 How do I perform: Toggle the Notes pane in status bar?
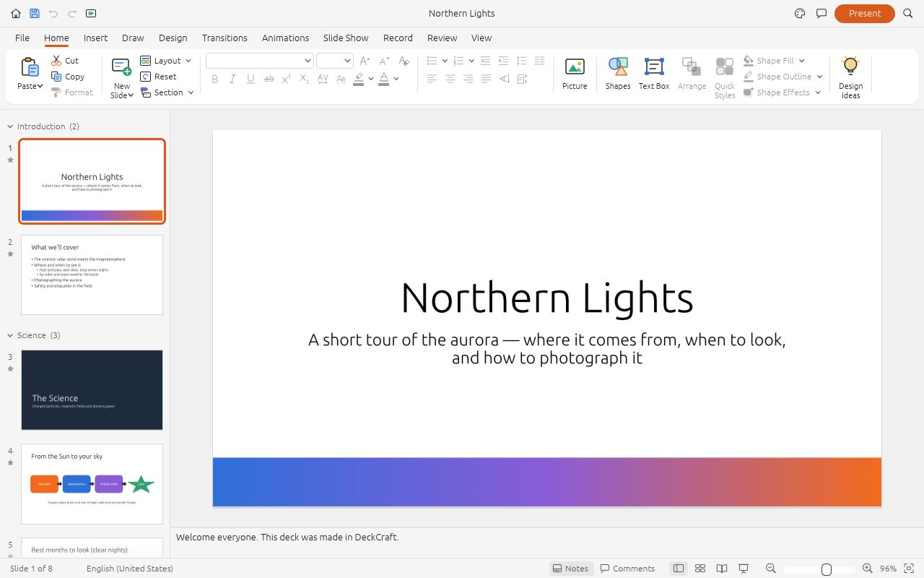pos(570,569)
